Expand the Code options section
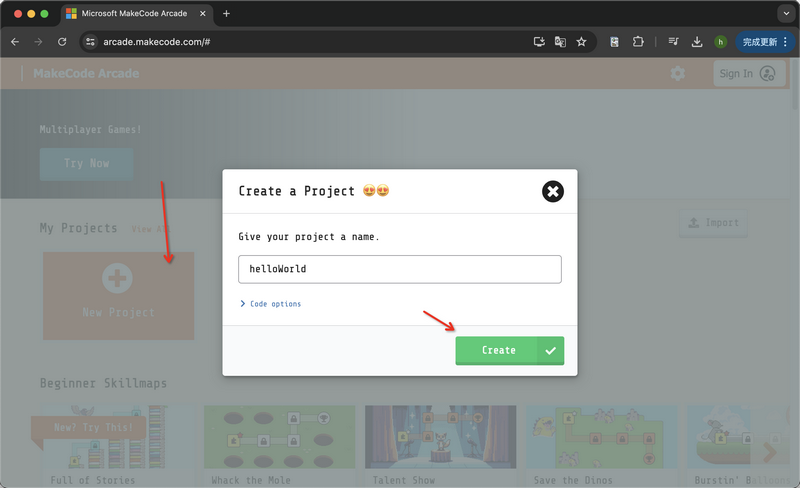Image resolution: width=800 pixels, height=488 pixels. [270, 304]
